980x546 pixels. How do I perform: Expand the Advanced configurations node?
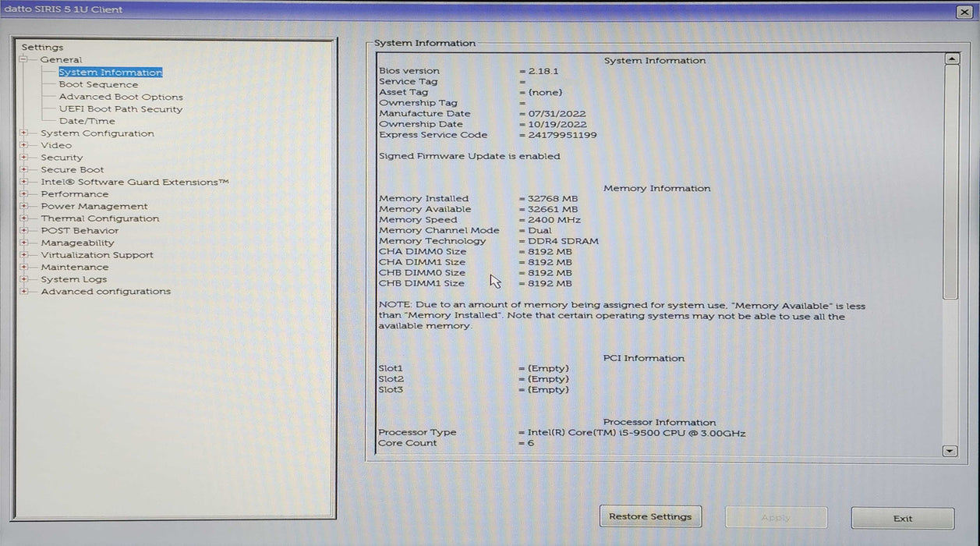23,292
